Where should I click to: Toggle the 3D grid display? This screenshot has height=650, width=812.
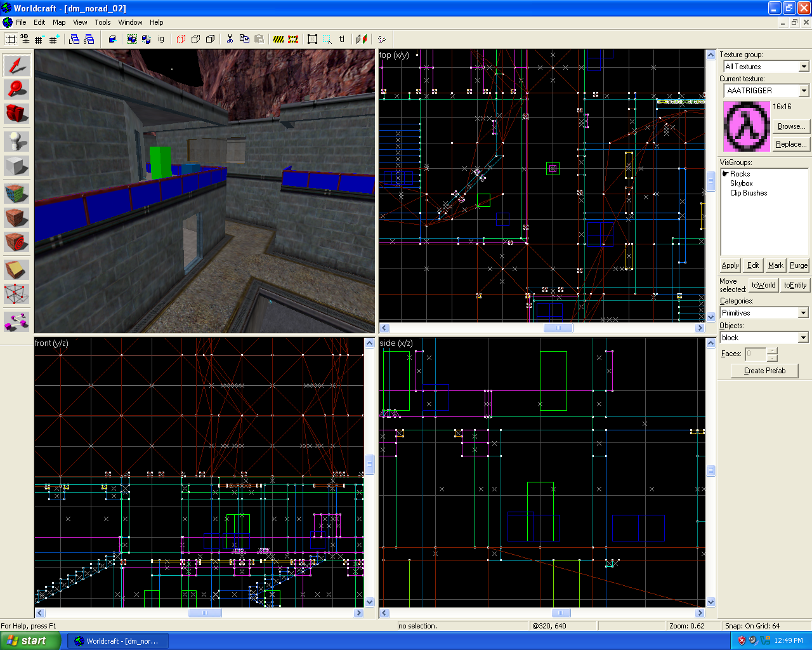25,39
